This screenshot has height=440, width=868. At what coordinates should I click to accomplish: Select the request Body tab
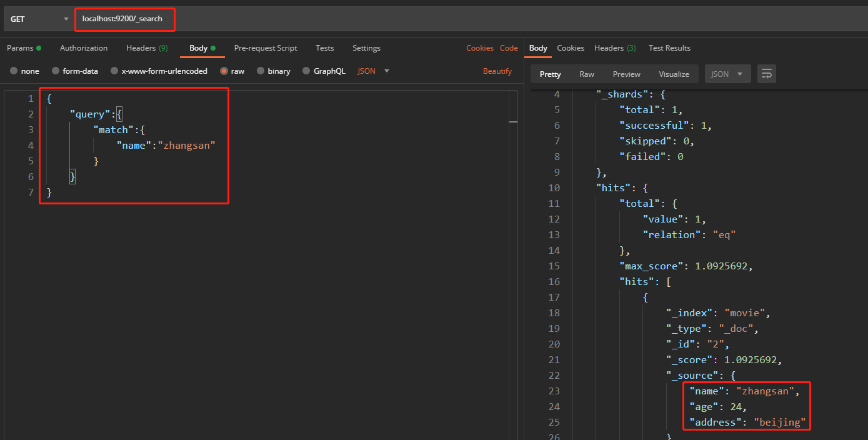(202, 48)
